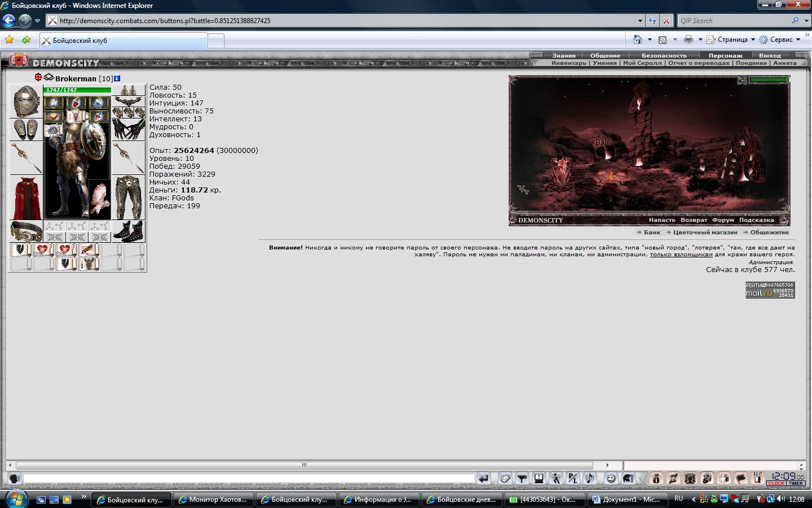This screenshot has height=508, width=812.
Task: Go to Банк location link
Action: point(652,232)
